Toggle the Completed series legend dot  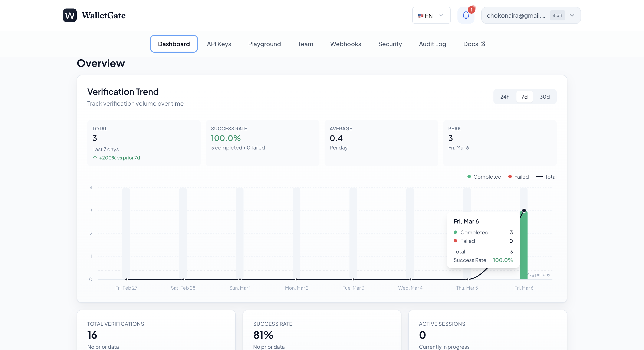click(469, 177)
